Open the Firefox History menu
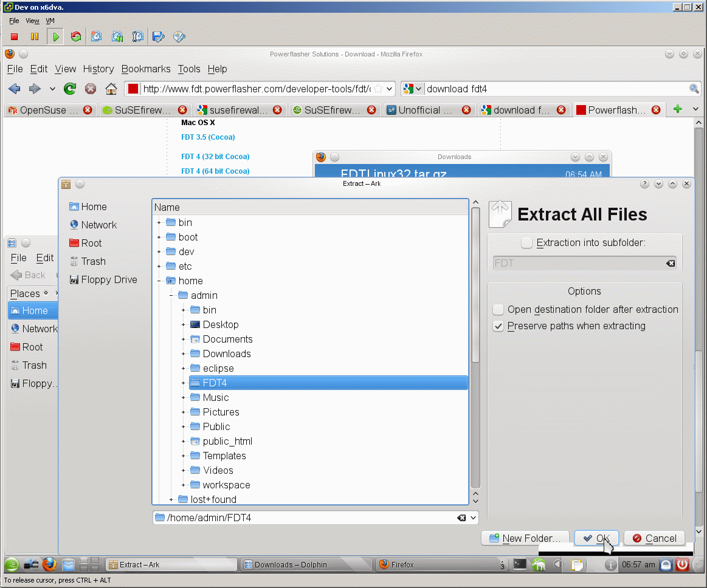The image size is (707, 588). (x=98, y=69)
